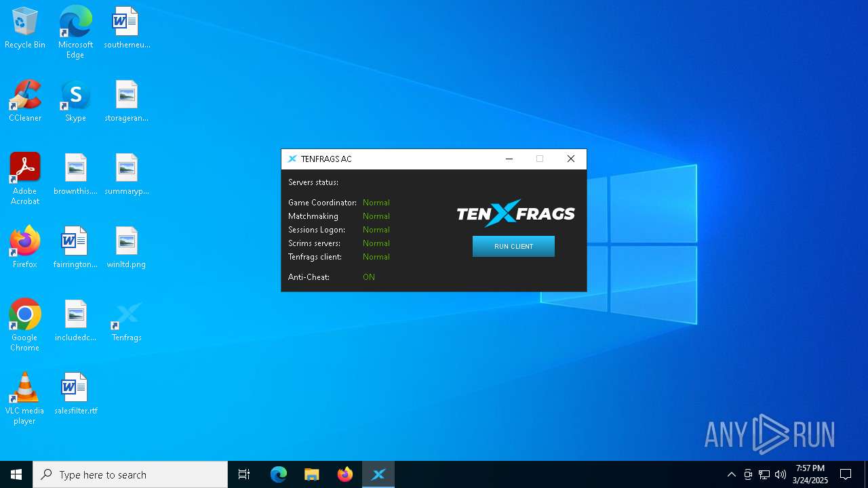
Task: Select the Adobe Acrobat desktop shortcut
Action: click(25, 179)
